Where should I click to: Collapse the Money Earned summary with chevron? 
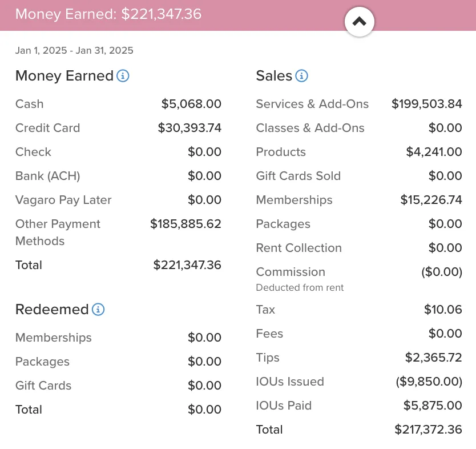359,22
